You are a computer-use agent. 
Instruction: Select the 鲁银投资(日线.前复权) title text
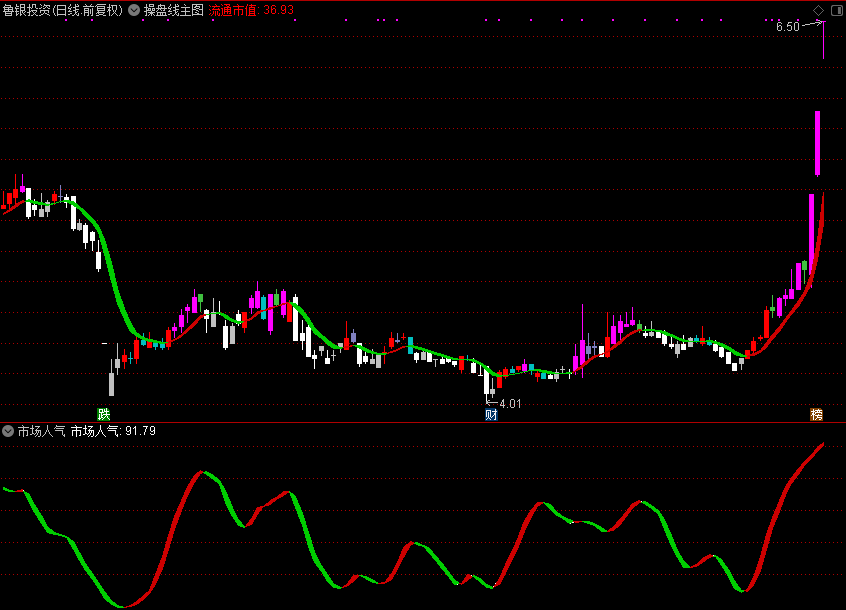coord(63,10)
